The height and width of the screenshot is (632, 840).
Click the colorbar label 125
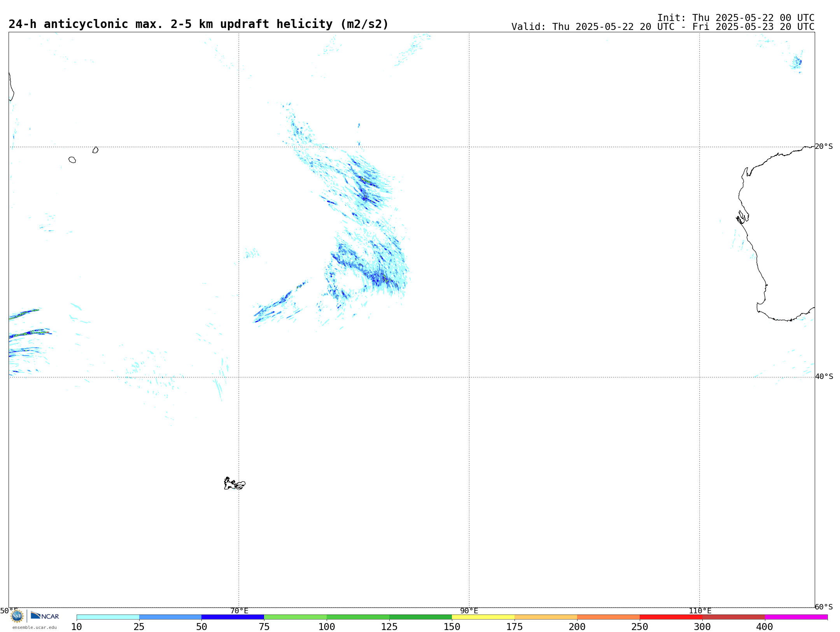(389, 627)
